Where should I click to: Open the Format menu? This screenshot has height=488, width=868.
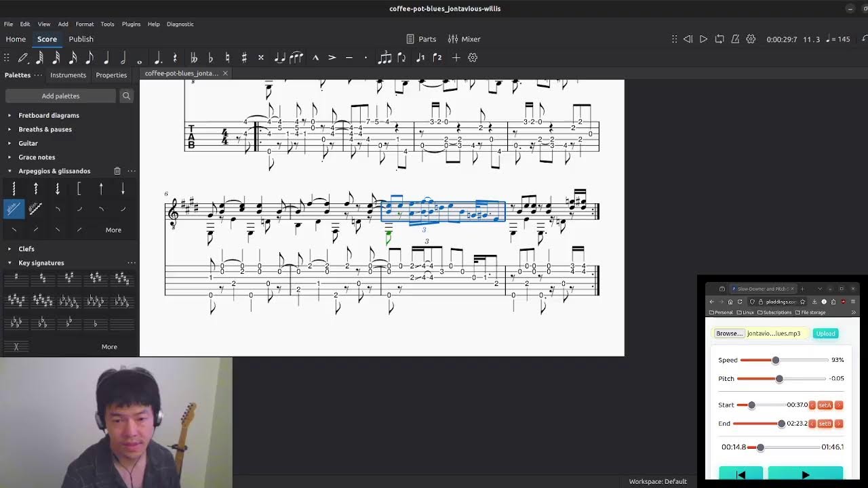[x=85, y=24]
